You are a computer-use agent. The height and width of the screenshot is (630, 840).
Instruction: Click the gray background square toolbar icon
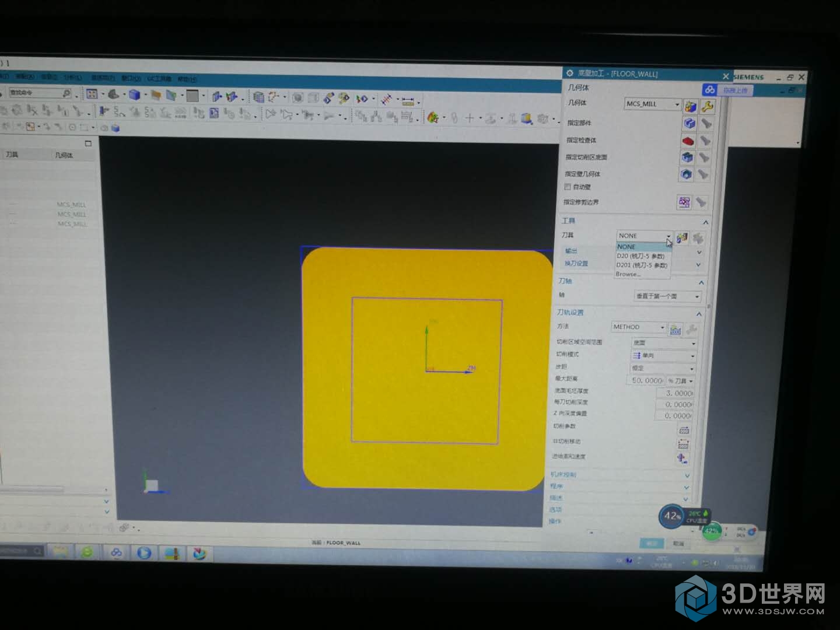[x=192, y=95]
